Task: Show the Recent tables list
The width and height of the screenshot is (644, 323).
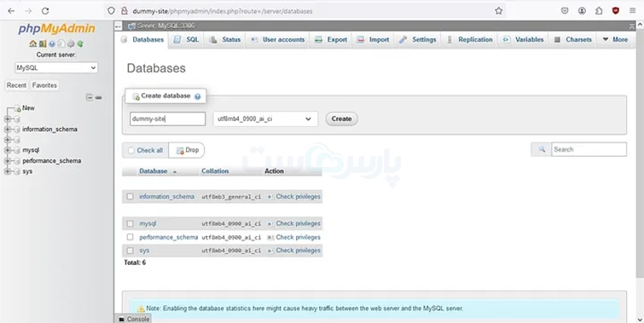Action: pyautogui.click(x=16, y=85)
